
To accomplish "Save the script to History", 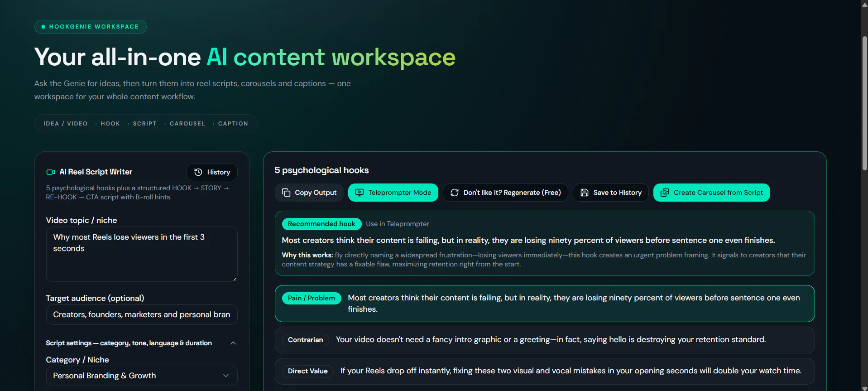I will (x=611, y=193).
